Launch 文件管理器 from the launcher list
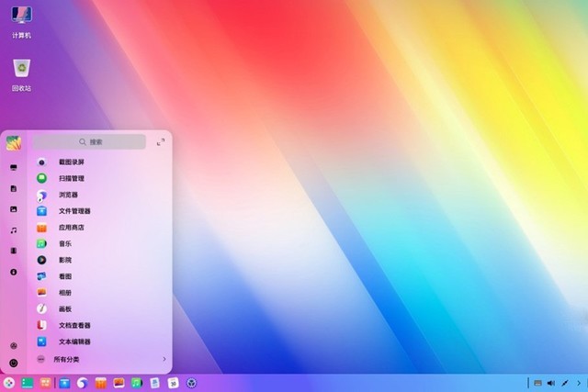Viewport: 588px width, 392px height. (x=100, y=211)
